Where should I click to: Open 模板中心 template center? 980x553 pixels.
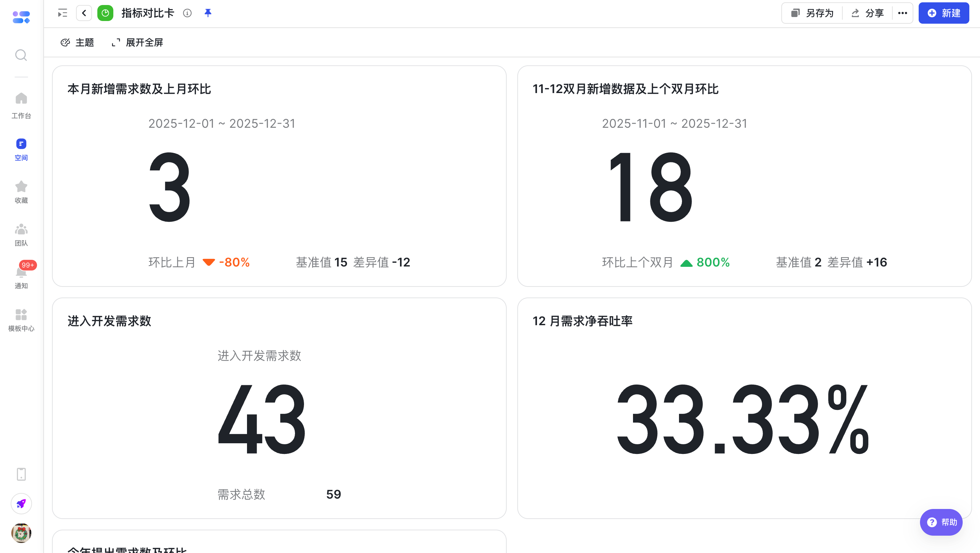click(x=21, y=320)
